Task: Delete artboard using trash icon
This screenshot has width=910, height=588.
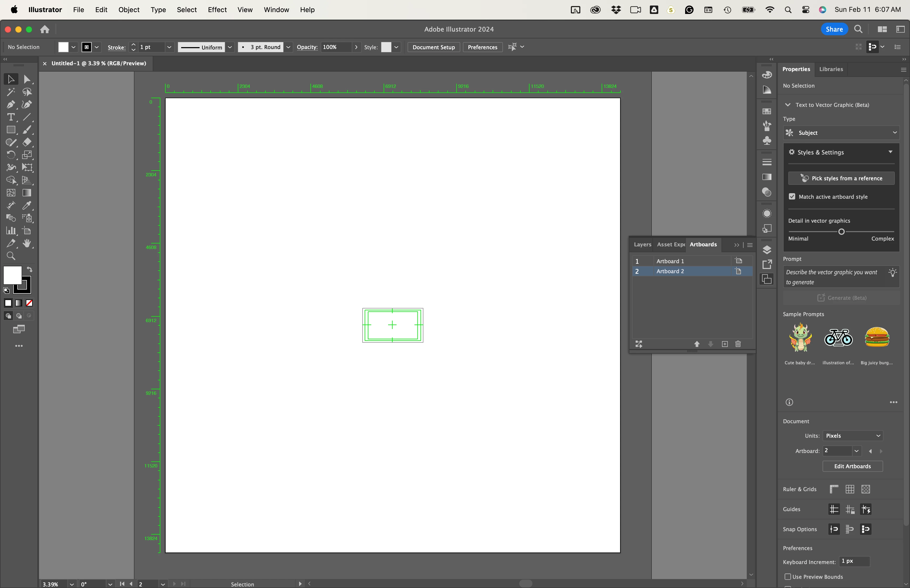Action: tap(738, 344)
